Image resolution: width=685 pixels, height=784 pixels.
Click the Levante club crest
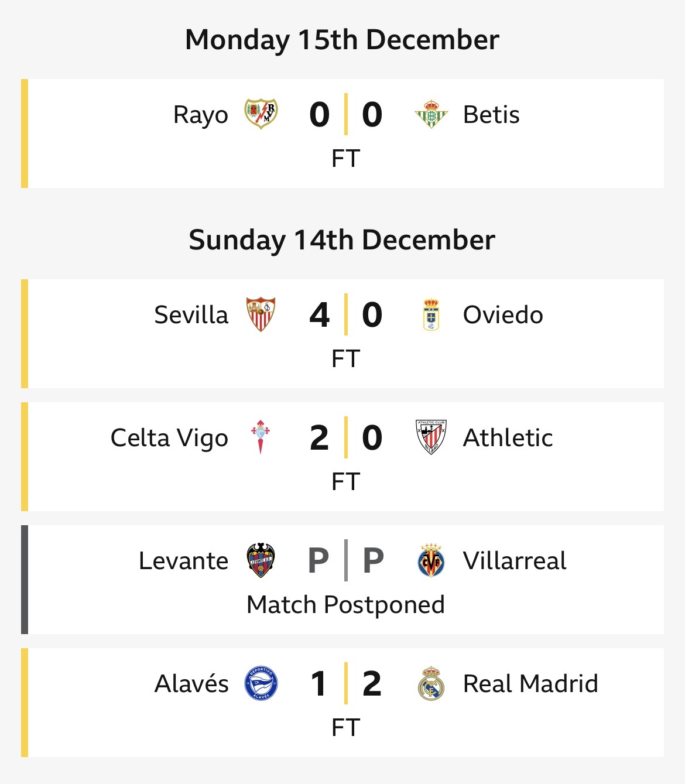point(261,560)
